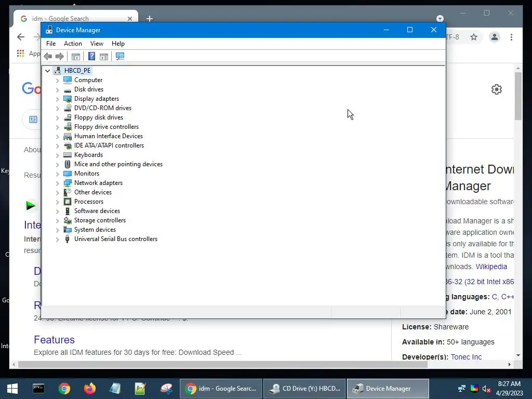
Task: Launch Firefox from the taskbar
Action: [x=89, y=389]
